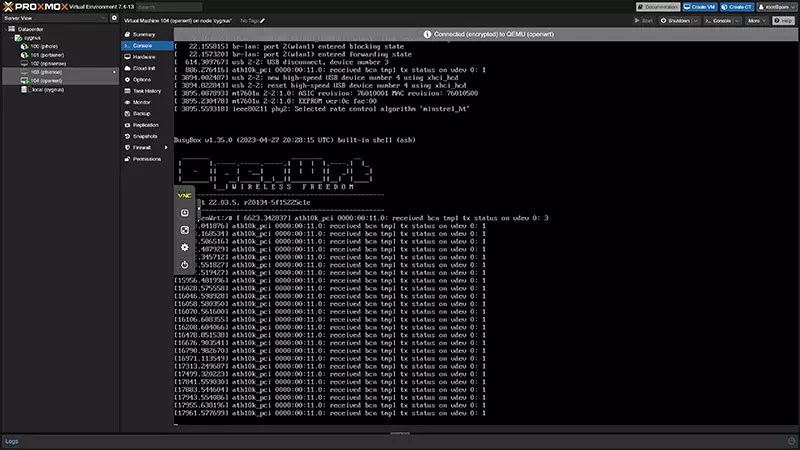Open noVNC extra keys panel
The width and height of the screenshot is (800, 450).
[185, 213]
